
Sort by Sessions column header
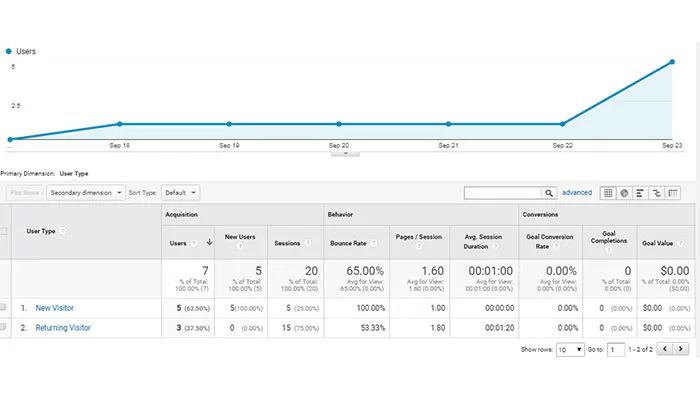pos(287,243)
